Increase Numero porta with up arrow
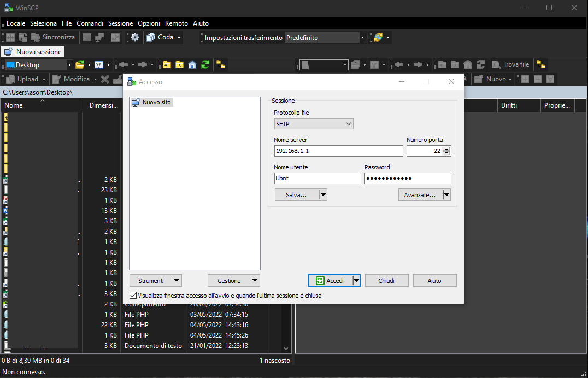588x378 pixels. tap(446, 149)
